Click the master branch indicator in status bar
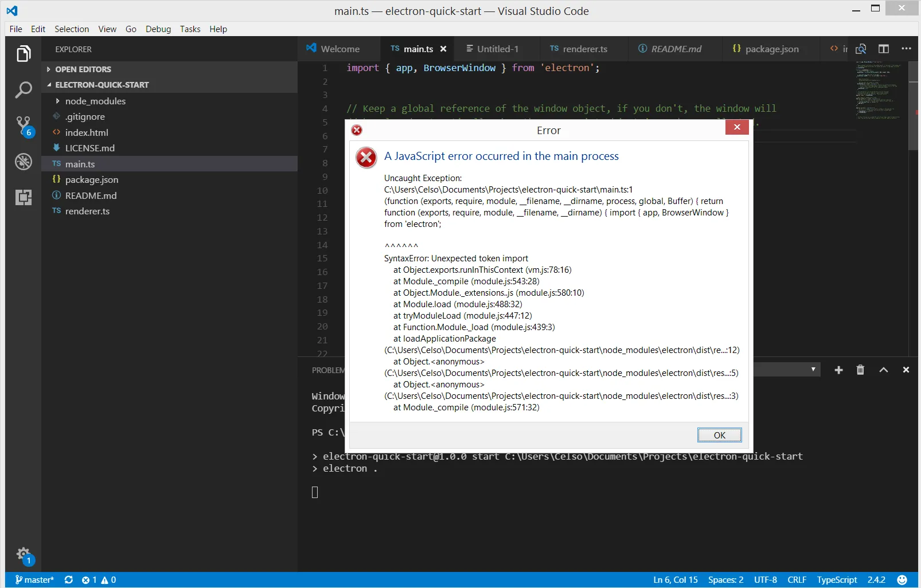Image resolution: width=921 pixels, height=588 pixels. [34, 580]
